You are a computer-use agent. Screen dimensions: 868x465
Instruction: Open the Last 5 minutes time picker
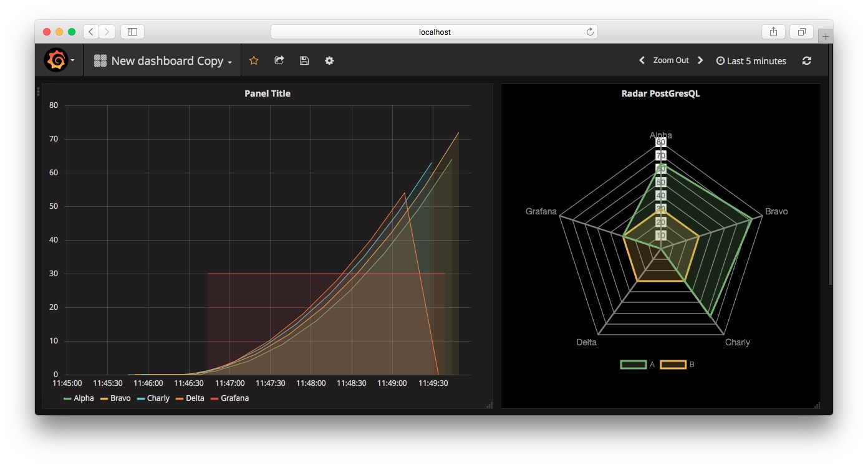[x=751, y=61]
